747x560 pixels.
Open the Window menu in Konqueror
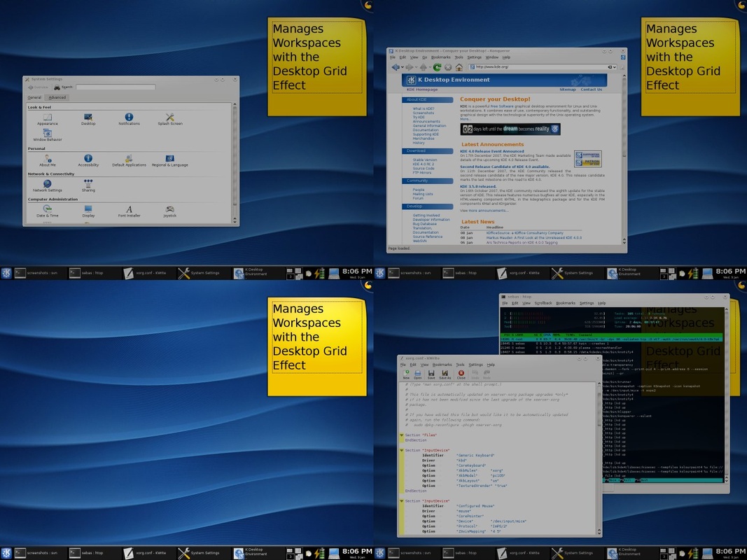pos(492,57)
